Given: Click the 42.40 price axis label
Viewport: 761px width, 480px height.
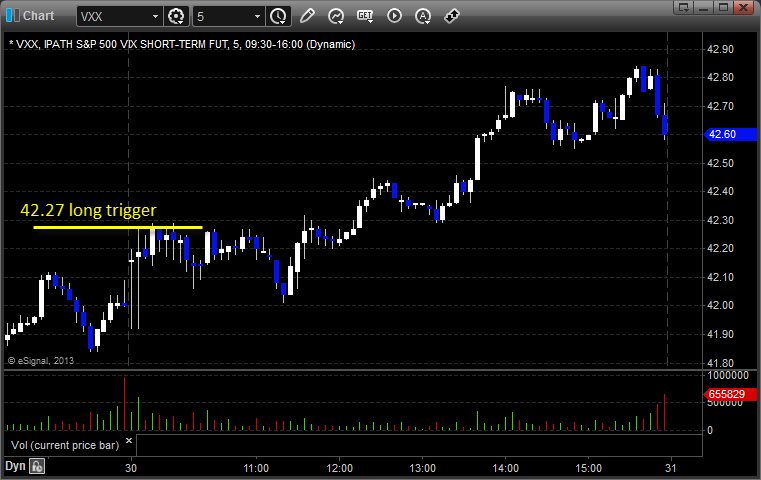Looking at the screenshot, I should [720, 191].
